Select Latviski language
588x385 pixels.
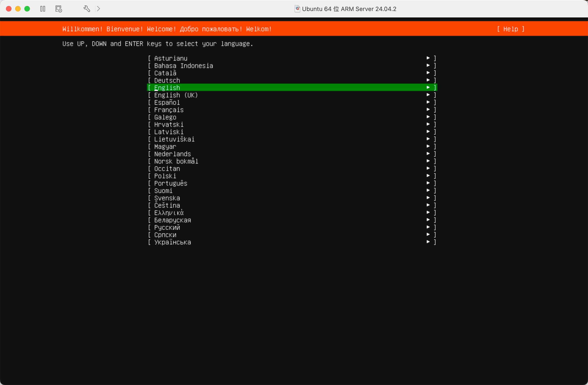pyautogui.click(x=292, y=132)
